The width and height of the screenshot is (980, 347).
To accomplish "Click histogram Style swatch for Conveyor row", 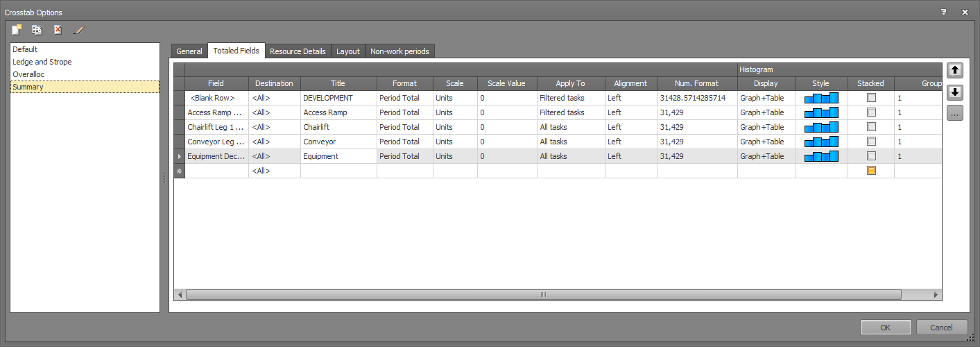I will pos(821,142).
